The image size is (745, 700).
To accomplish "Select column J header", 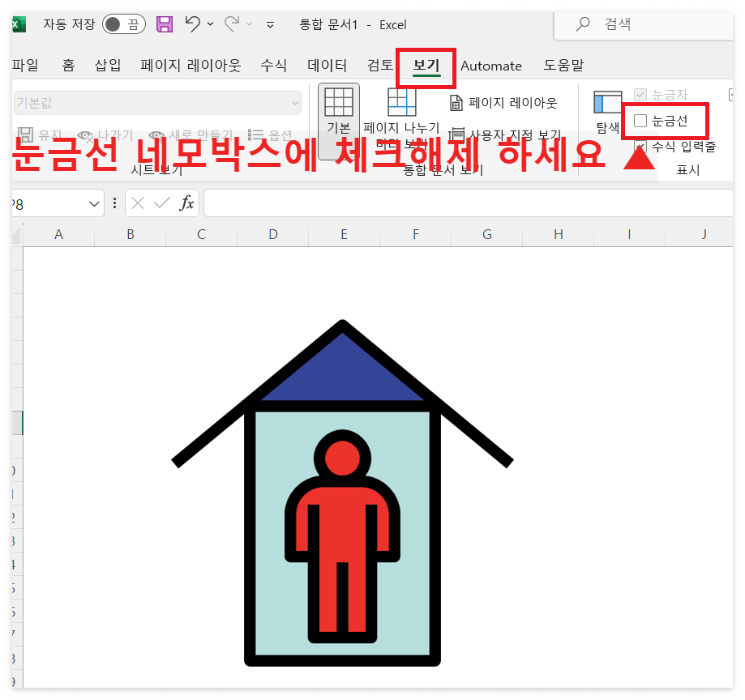I will (700, 235).
